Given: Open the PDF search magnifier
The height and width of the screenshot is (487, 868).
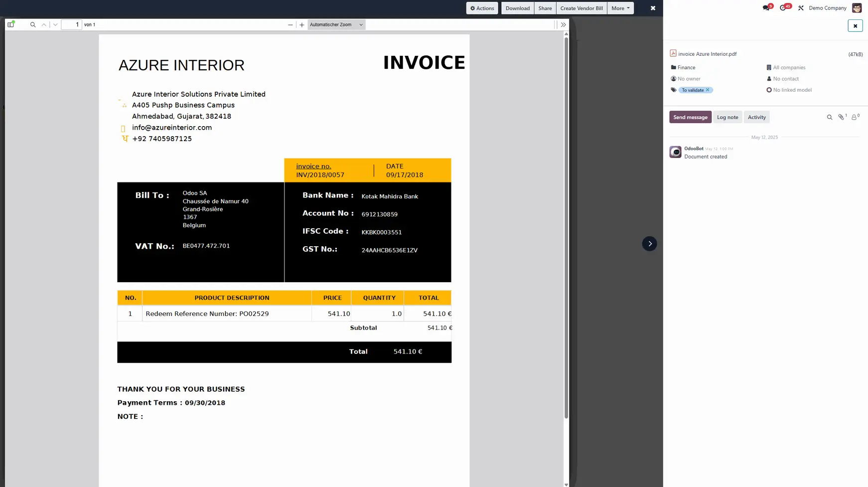Looking at the screenshot, I should (x=33, y=24).
